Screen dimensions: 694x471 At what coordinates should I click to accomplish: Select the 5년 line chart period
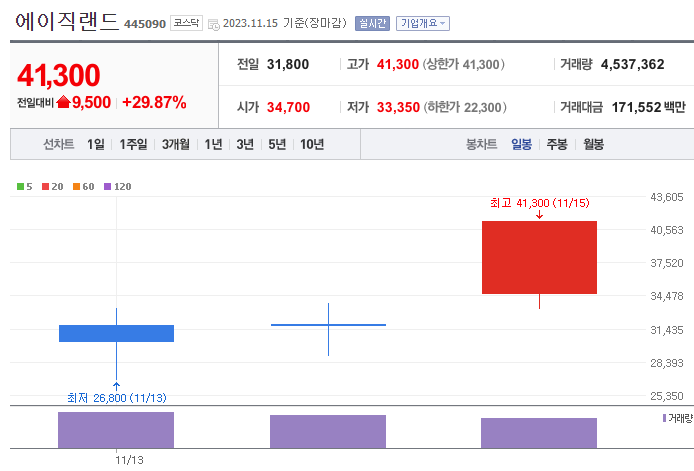point(277,144)
